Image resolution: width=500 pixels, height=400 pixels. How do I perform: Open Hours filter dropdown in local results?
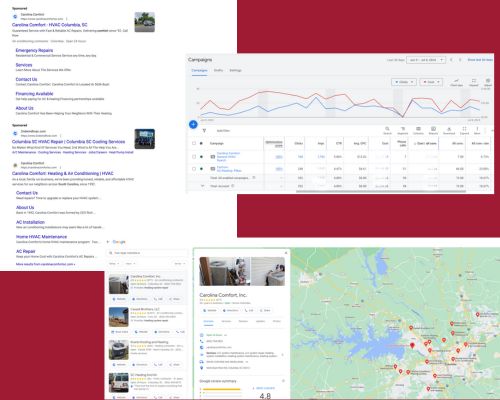tap(130, 264)
